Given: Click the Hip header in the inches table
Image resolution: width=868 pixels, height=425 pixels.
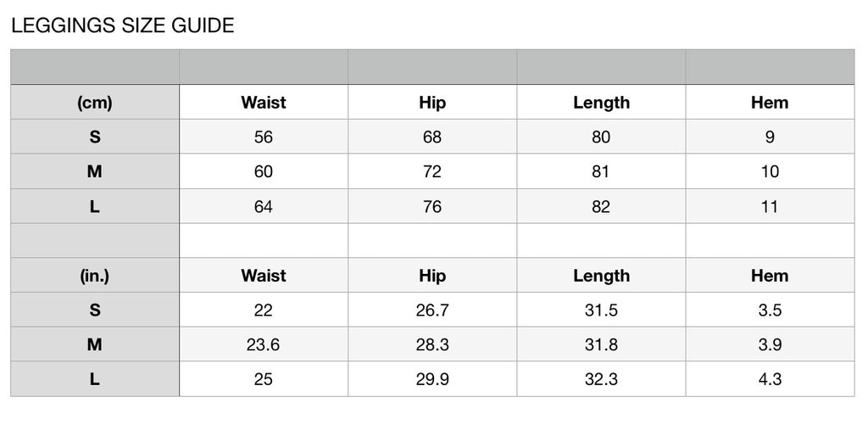Looking at the screenshot, I should (432, 276).
